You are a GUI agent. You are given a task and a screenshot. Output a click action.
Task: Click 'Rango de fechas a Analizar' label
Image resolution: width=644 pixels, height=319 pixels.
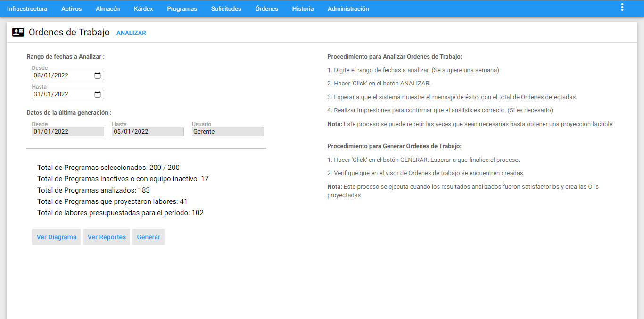[66, 57]
